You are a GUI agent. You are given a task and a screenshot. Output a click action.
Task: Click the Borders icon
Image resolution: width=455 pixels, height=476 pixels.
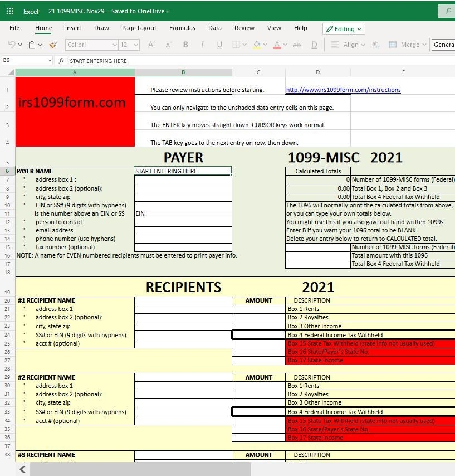tap(236, 45)
